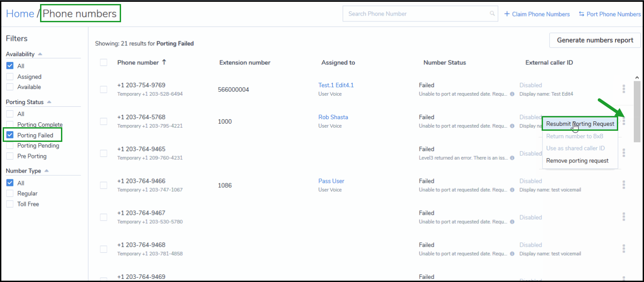
Task: Open three-dot menu for +1 203-764-9465
Action: point(624,153)
